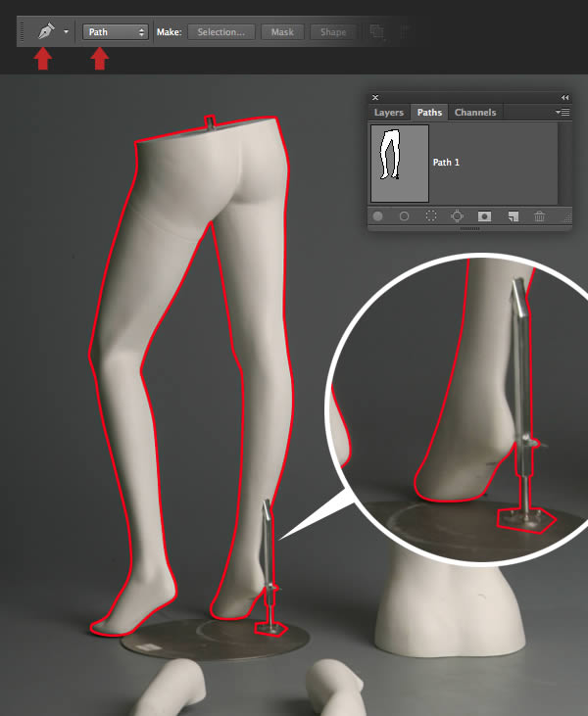Click Make Mask button
This screenshot has height=716, width=588.
tap(282, 32)
